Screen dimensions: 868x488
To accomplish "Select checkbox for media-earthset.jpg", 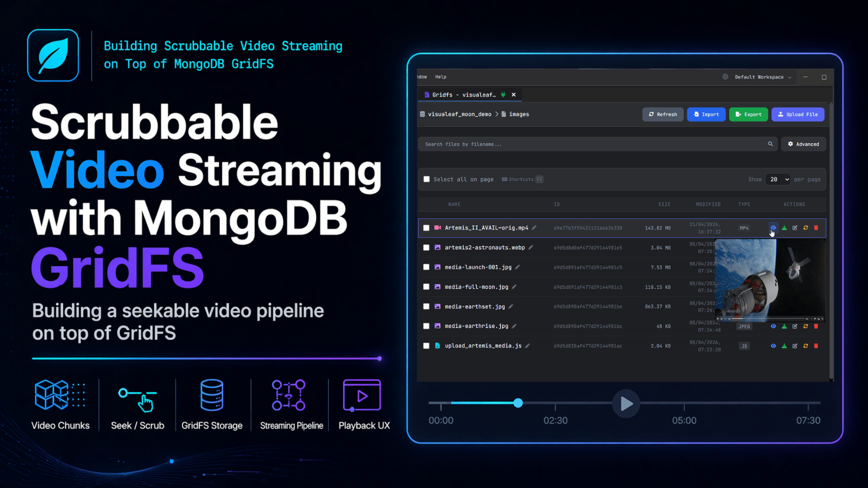I will pyautogui.click(x=426, y=306).
